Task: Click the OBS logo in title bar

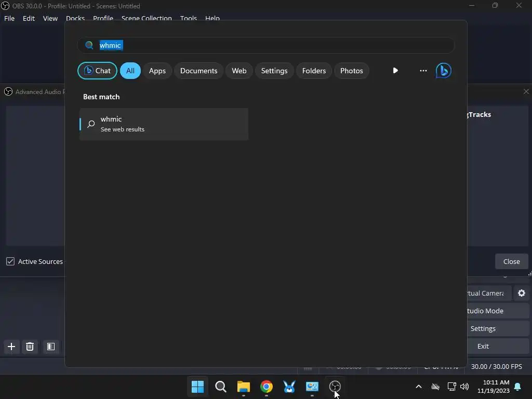Action: (5, 6)
